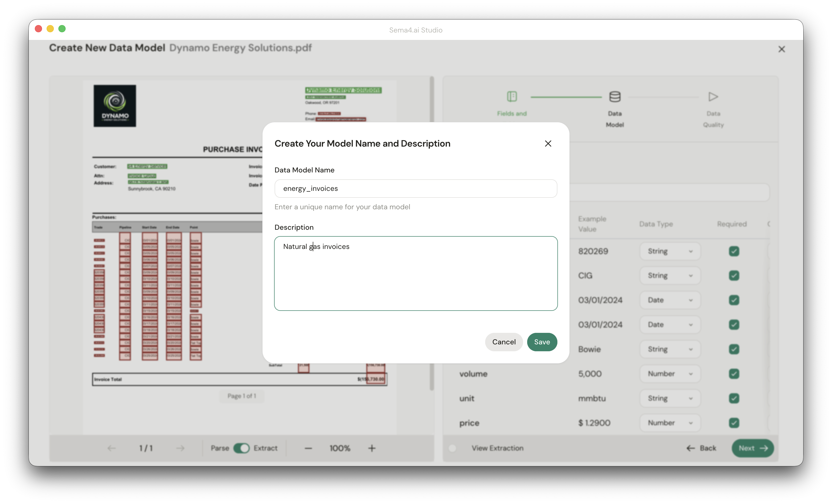Click the Fields step icon
The image size is (832, 504).
[x=512, y=96]
